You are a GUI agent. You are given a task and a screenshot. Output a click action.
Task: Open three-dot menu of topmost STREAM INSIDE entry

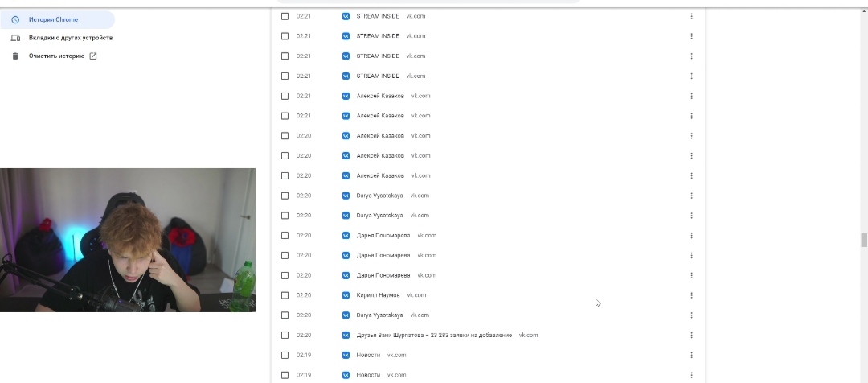(691, 16)
